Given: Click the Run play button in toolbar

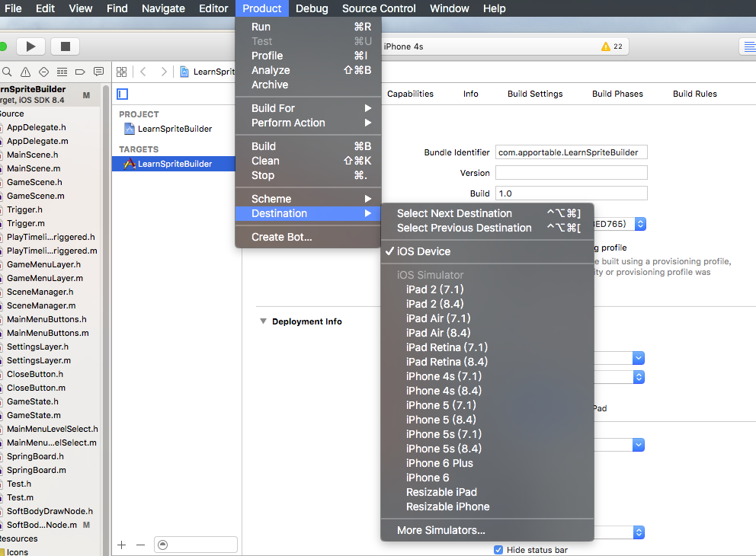Looking at the screenshot, I should coord(30,46).
